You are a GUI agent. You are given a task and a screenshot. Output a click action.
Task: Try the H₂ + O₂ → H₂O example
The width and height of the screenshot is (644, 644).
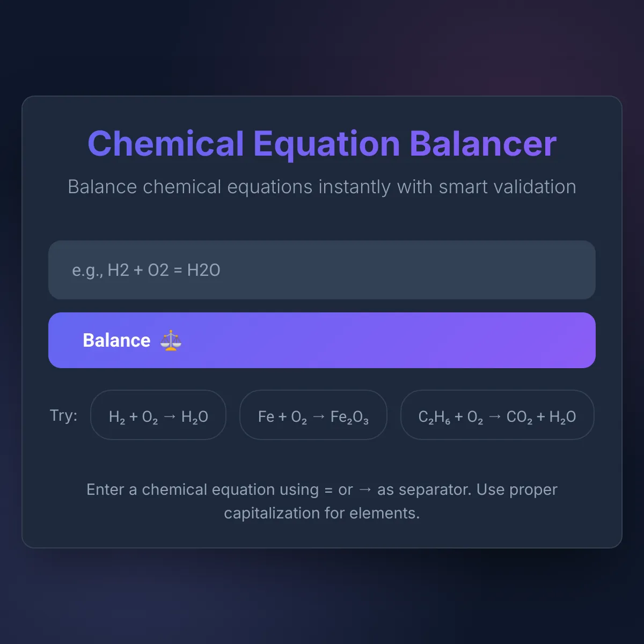(x=158, y=415)
